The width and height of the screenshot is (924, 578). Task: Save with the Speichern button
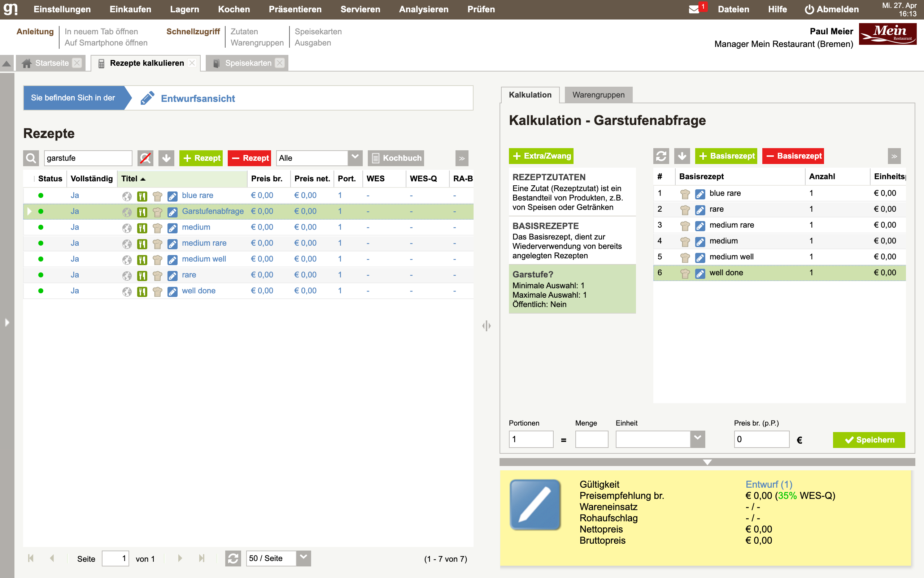point(869,440)
